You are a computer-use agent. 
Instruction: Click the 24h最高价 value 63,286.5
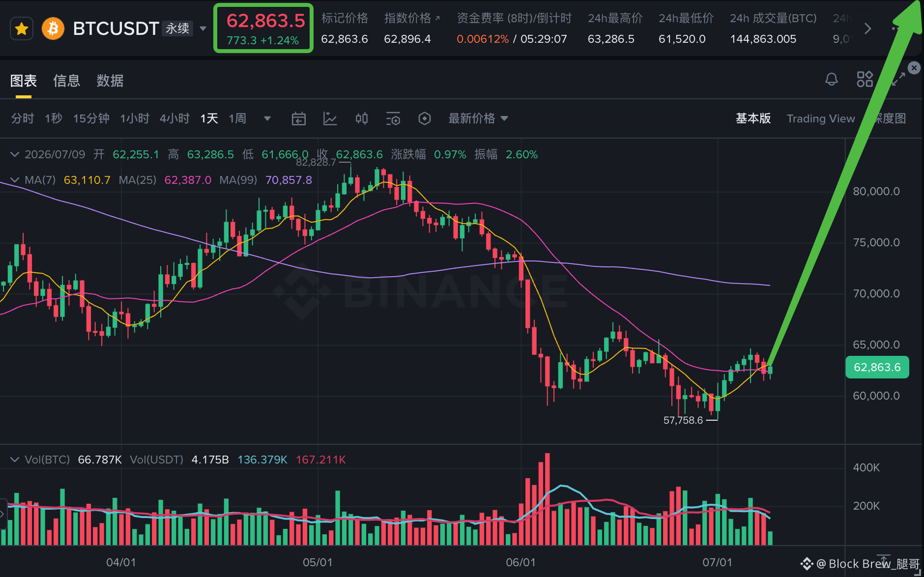pyautogui.click(x=611, y=39)
